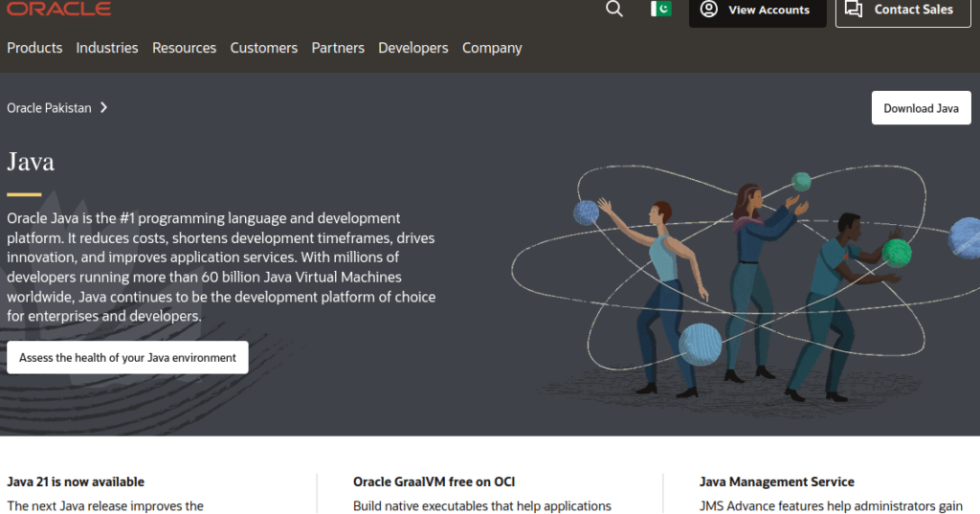980x514 pixels.
Task: Click the search magnifier icon
Action: click(614, 10)
